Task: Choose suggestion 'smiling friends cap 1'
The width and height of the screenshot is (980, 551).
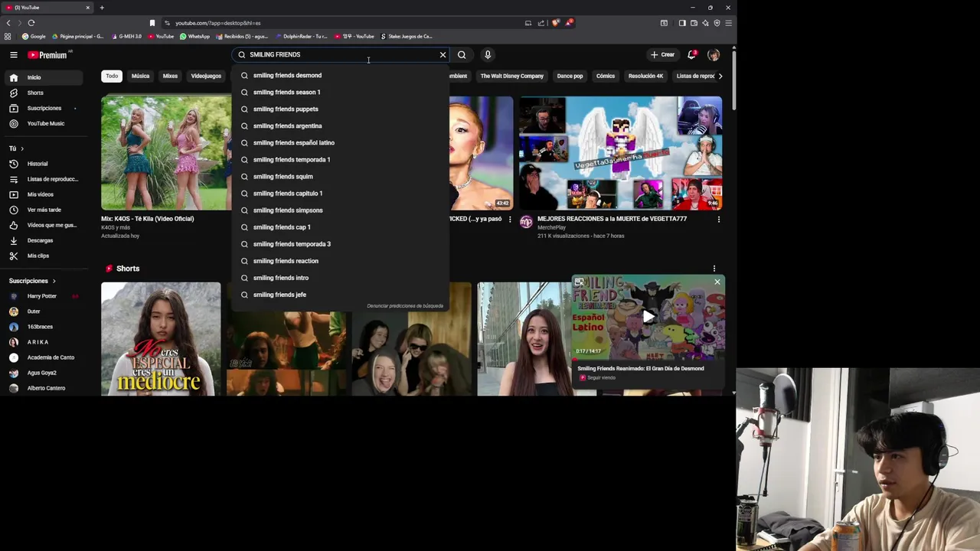Action: (x=340, y=227)
